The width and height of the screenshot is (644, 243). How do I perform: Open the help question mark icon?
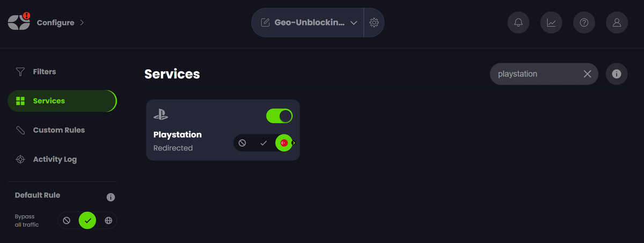[x=584, y=23]
